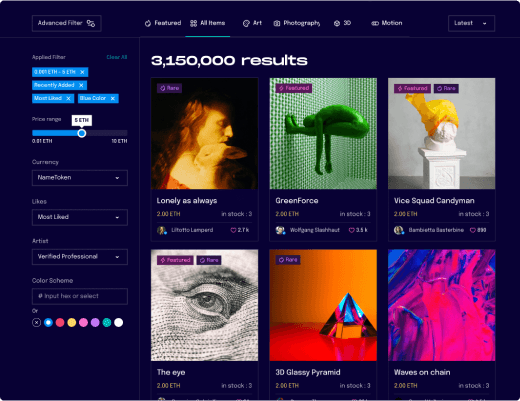Select the yellow color swatch
This screenshot has width=520, height=401.
pyautogui.click(x=72, y=322)
